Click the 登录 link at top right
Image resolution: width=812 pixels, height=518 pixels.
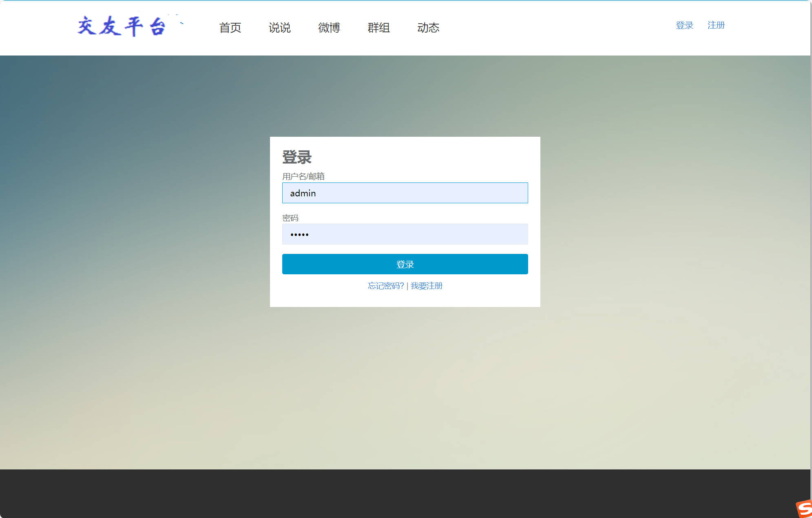(684, 25)
